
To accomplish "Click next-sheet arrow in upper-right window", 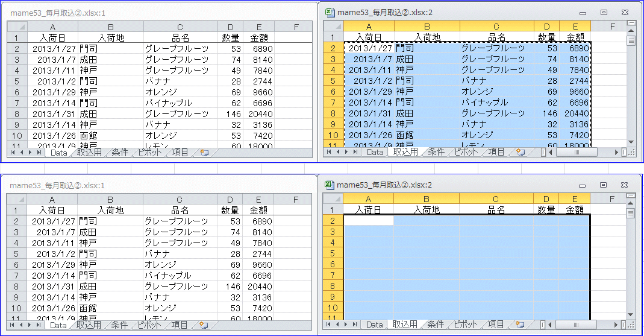I will point(346,152).
